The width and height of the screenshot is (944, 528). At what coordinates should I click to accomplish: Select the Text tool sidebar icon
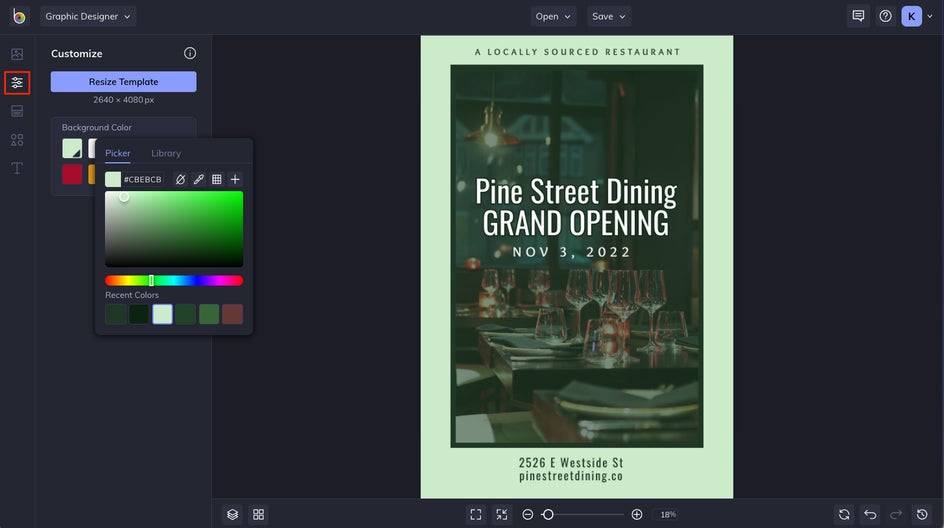pos(17,168)
